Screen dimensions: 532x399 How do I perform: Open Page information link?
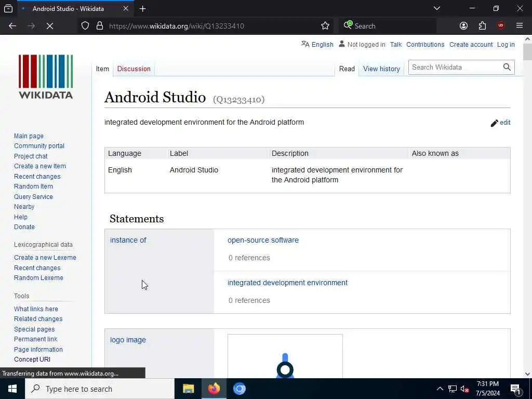pyautogui.click(x=38, y=350)
